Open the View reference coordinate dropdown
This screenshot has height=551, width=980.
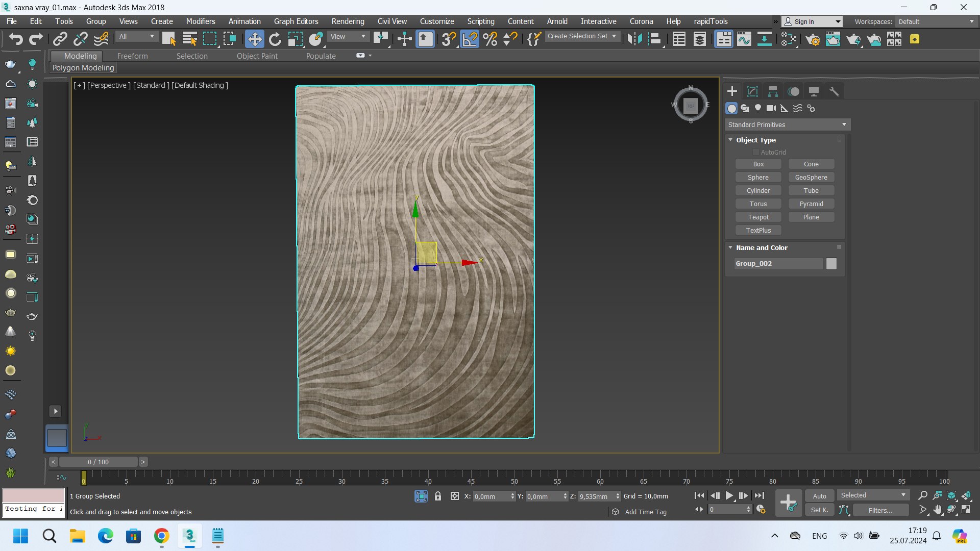click(x=348, y=36)
